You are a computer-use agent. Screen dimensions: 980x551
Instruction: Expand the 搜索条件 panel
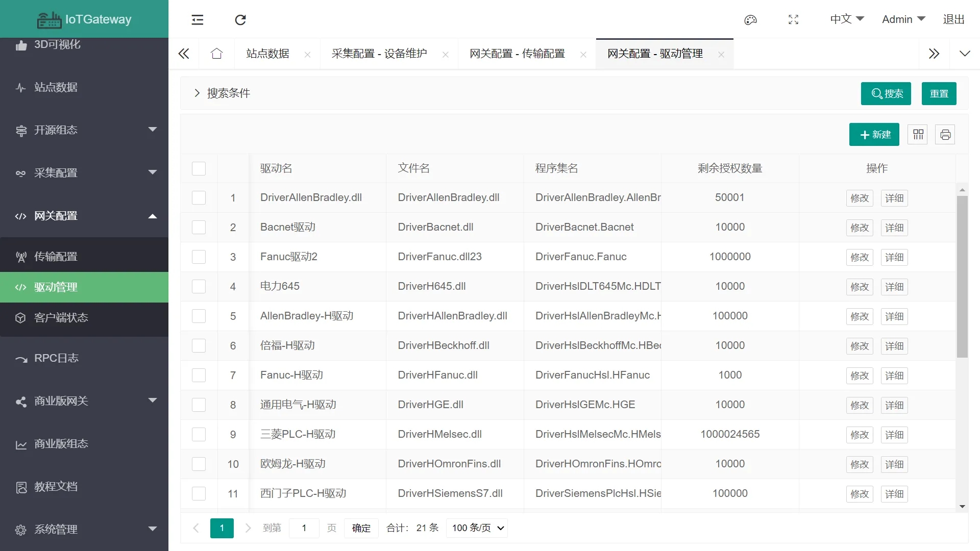pyautogui.click(x=197, y=93)
